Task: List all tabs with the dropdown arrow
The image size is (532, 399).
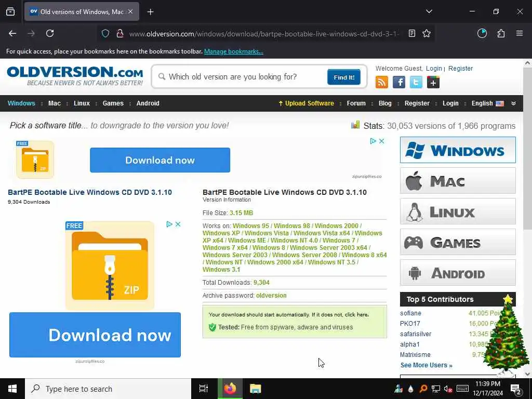Action: click(429, 11)
